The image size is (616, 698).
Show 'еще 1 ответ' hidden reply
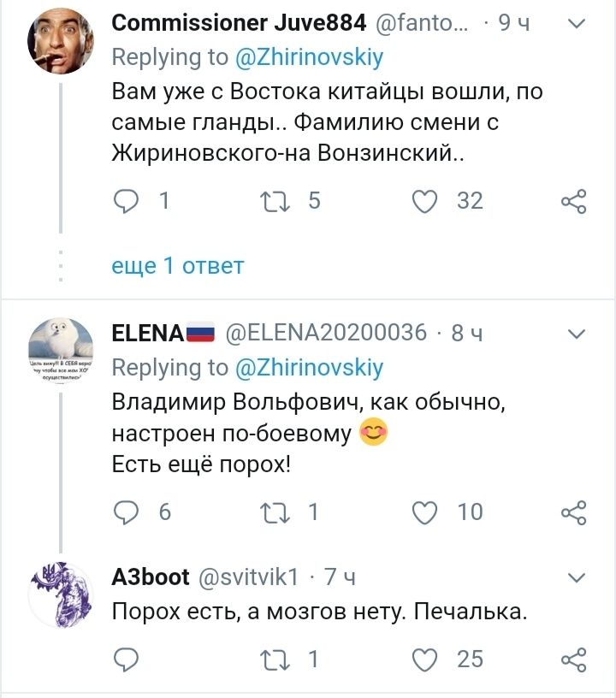178,266
